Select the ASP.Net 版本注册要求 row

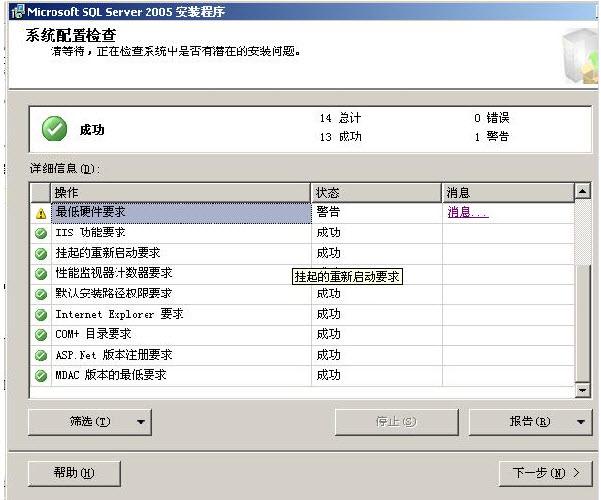tap(302, 355)
